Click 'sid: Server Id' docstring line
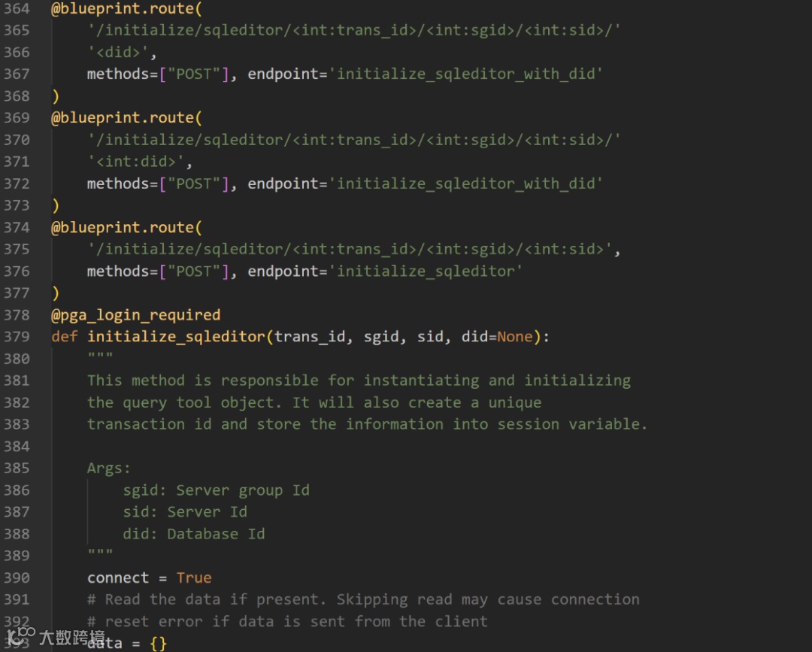 pyautogui.click(x=185, y=511)
